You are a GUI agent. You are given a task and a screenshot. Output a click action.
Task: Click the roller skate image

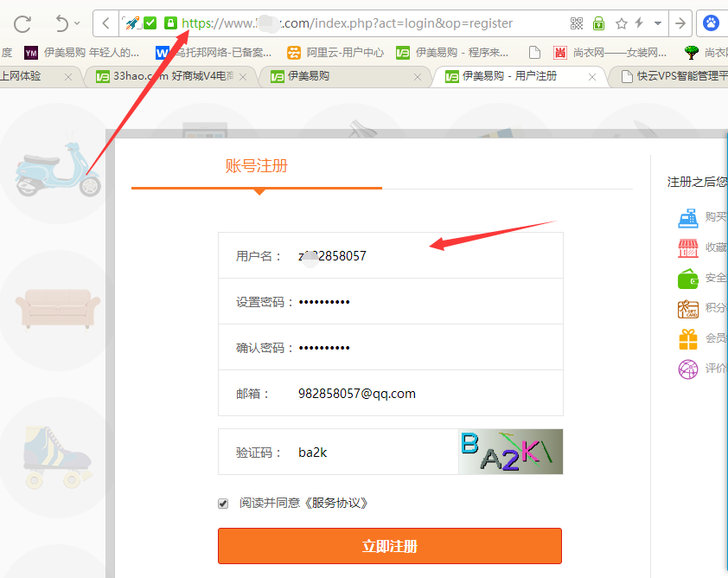[x=58, y=457]
